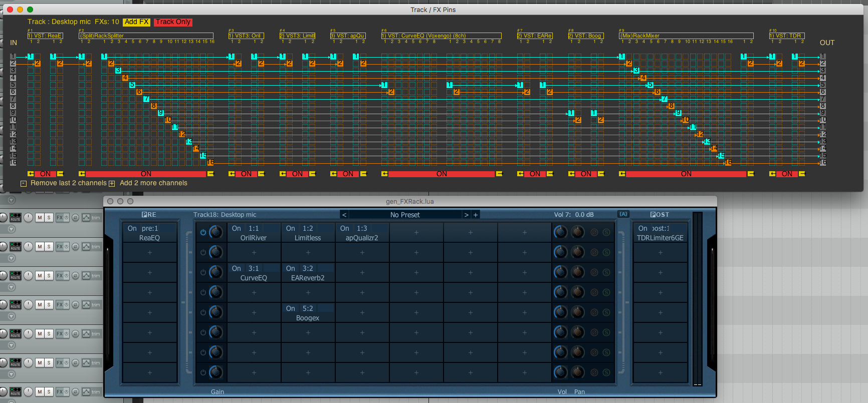The height and width of the screenshot is (403, 868).
Task: Click the POST section header
Action: (660, 215)
